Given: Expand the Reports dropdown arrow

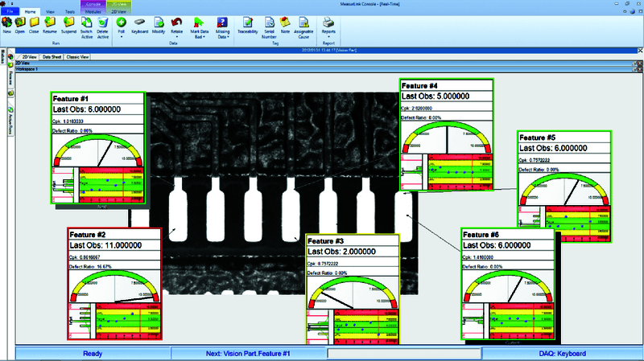Looking at the screenshot, I should point(328,37).
